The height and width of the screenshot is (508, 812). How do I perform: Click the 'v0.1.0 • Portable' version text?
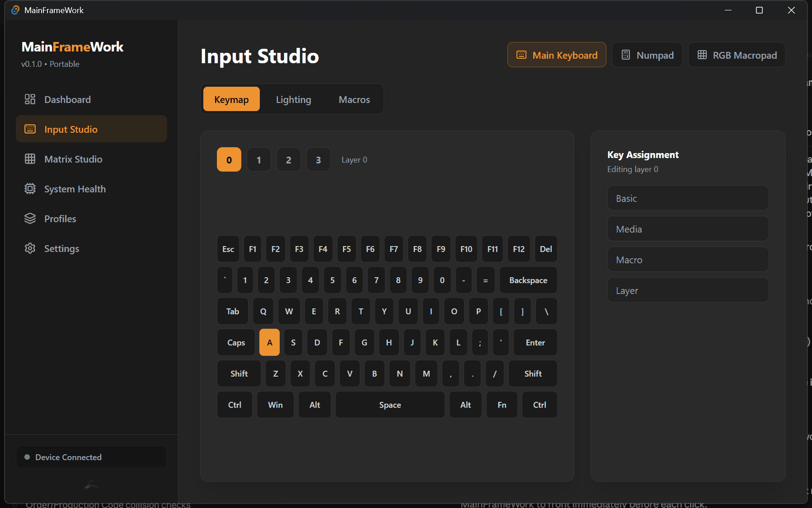tap(50, 64)
